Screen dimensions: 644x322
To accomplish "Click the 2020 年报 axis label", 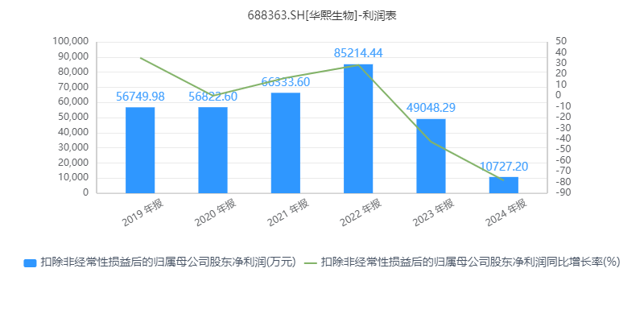I will [x=216, y=213].
